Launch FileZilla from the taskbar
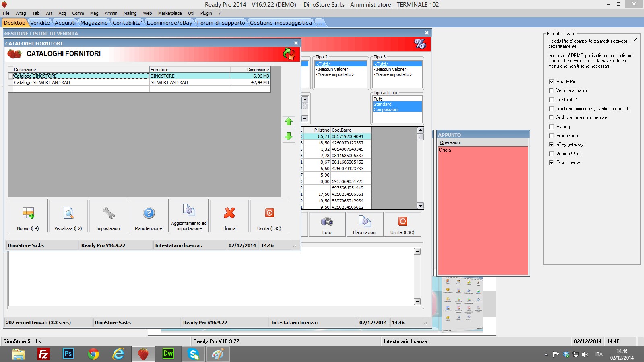 click(43, 354)
